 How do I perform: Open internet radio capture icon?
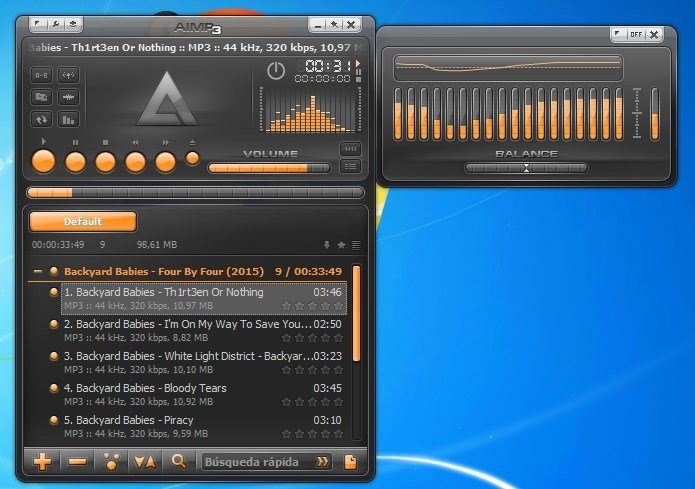[68, 75]
